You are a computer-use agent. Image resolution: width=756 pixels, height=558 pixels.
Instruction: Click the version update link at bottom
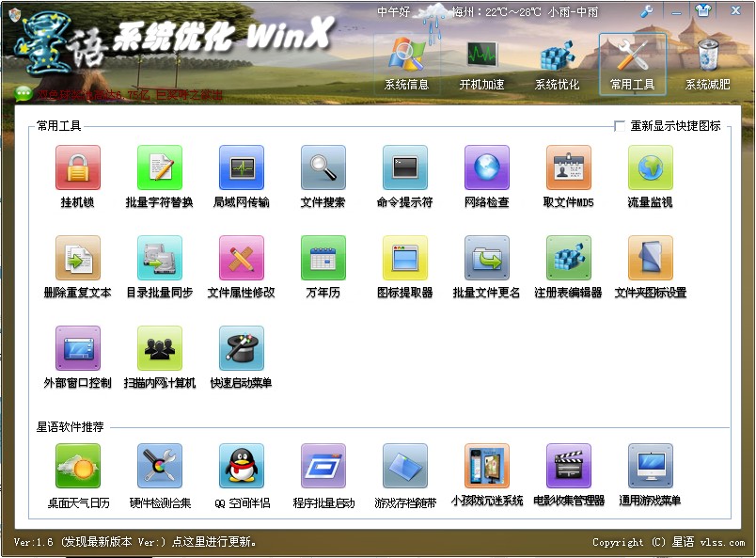[134, 542]
